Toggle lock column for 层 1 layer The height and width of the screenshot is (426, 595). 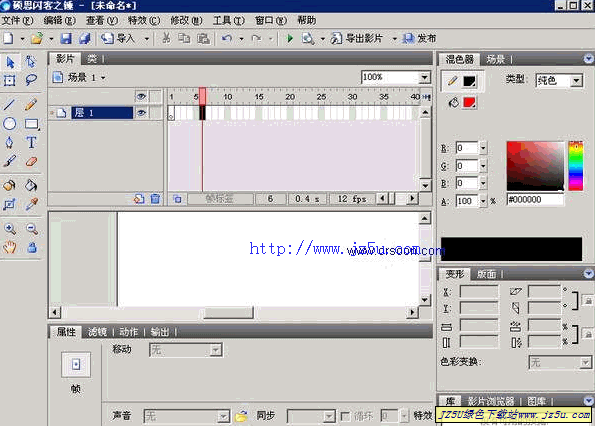(x=156, y=113)
